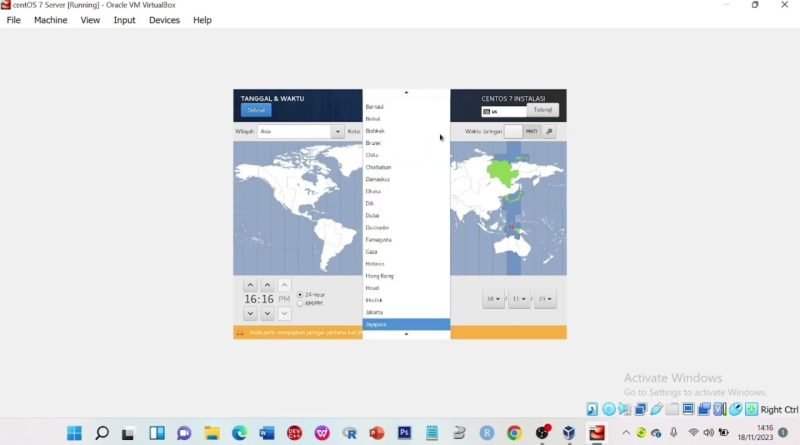
Task: Open the volume icon in system tray
Action: 708,433
